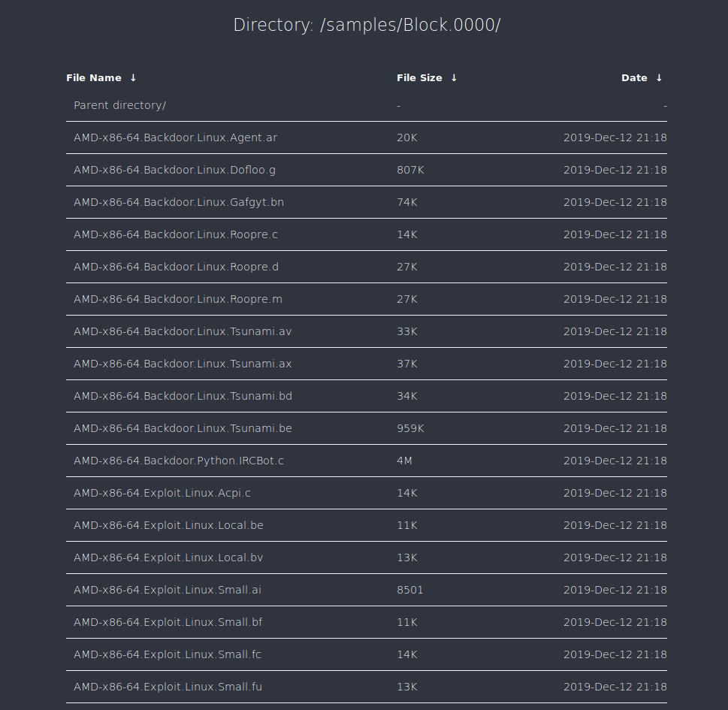Open AMD-x86-64.Backdoor.Linux.Roopre.d file
The width and height of the screenshot is (728, 710).
[176, 267]
